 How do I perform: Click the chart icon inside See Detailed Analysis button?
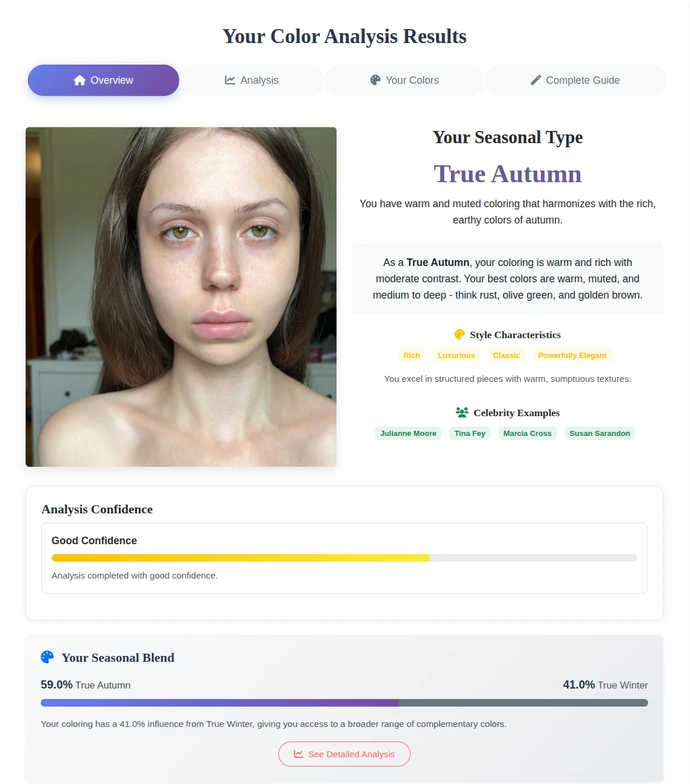pos(298,753)
